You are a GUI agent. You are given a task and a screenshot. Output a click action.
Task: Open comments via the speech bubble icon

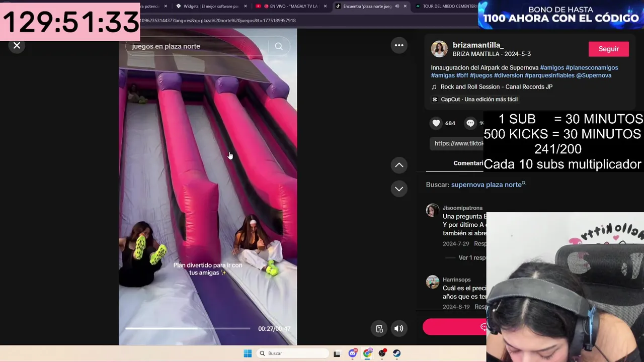point(470,123)
